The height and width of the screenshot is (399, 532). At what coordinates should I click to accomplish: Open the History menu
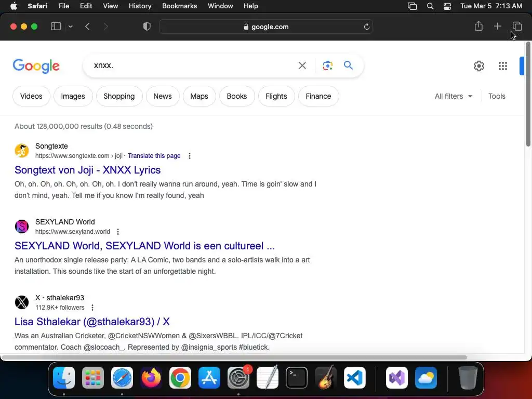(x=140, y=6)
